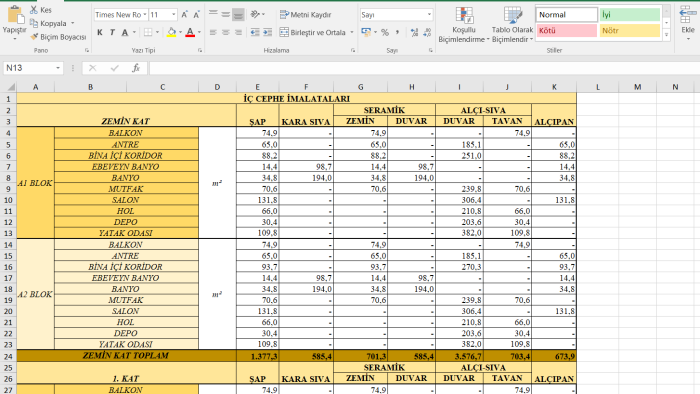This screenshot has width=700, height=394.
Task: Click İÇ CEPHE İMALATALARI title cell
Action: click(x=296, y=98)
